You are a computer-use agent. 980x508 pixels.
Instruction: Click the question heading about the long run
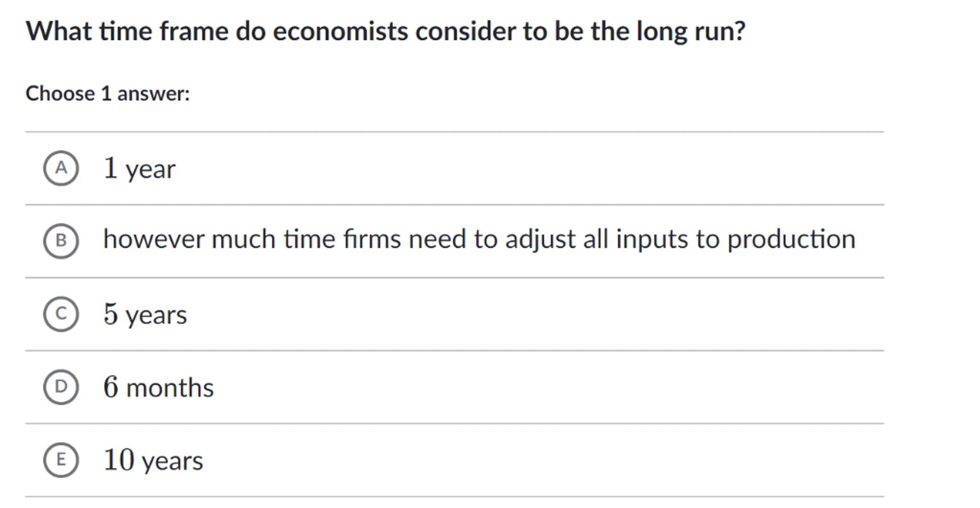click(386, 32)
